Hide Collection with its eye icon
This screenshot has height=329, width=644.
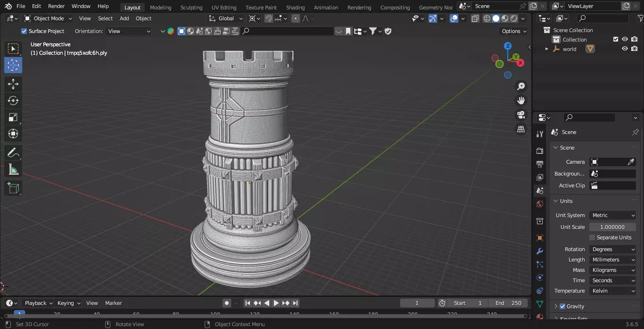coord(625,40)
